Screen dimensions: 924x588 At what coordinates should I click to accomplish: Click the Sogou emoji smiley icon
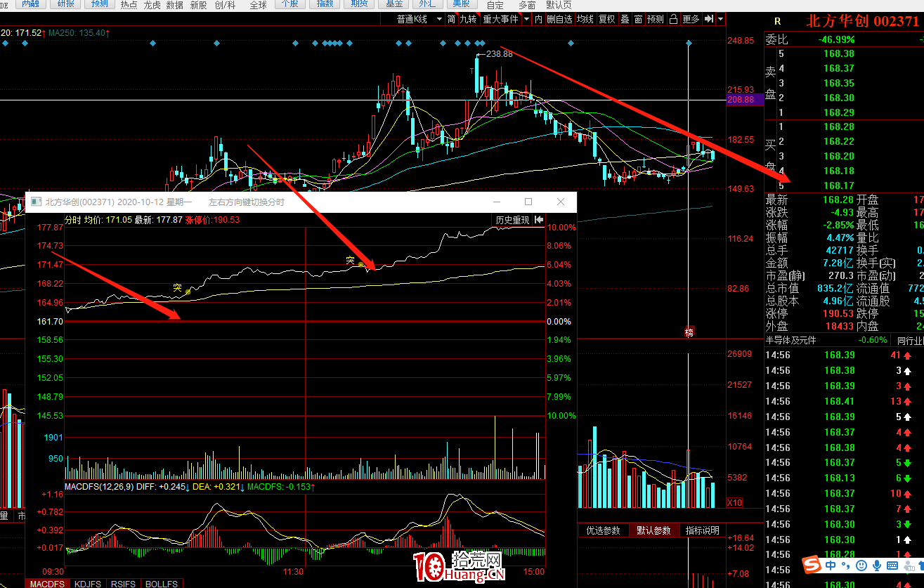(x=860, y=566)
